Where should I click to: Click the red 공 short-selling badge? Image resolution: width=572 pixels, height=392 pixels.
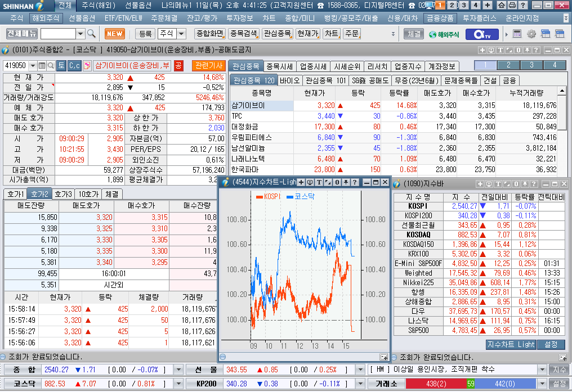[x=178, y=66]
